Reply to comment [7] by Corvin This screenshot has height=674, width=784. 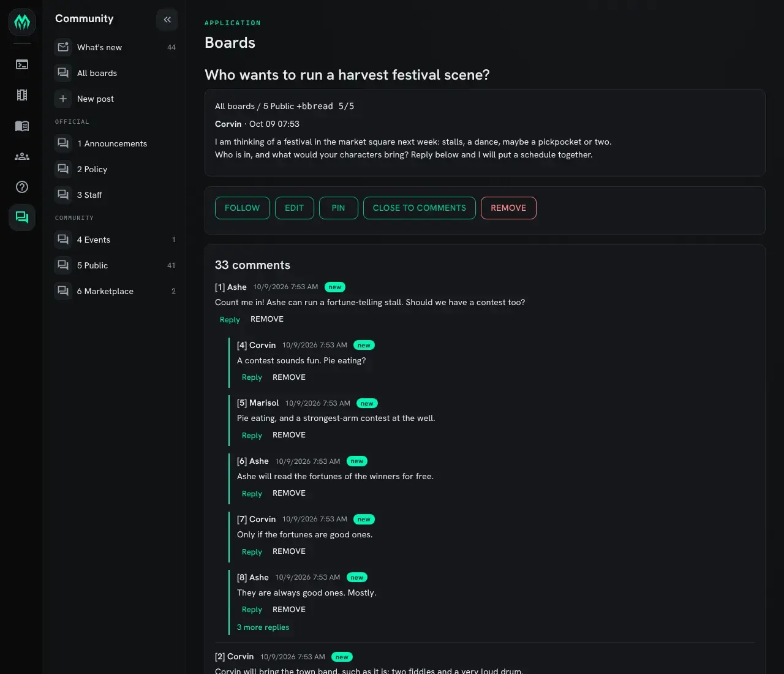[x=252, y=552]
